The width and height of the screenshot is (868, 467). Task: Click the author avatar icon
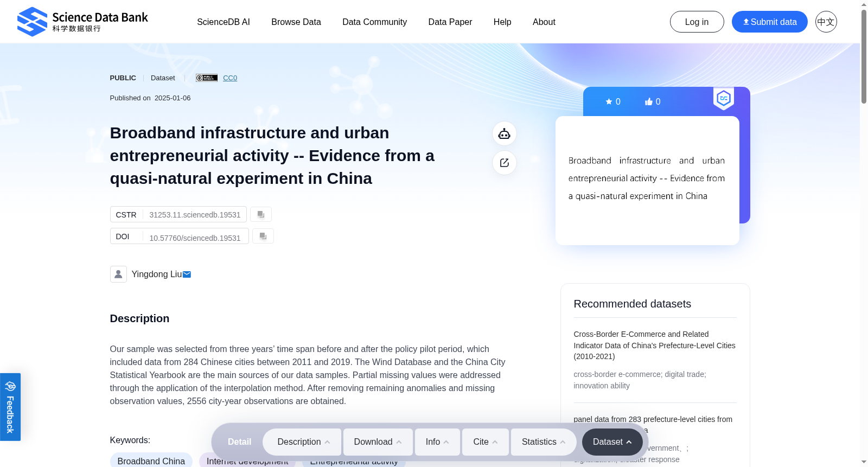click(118, 274)
